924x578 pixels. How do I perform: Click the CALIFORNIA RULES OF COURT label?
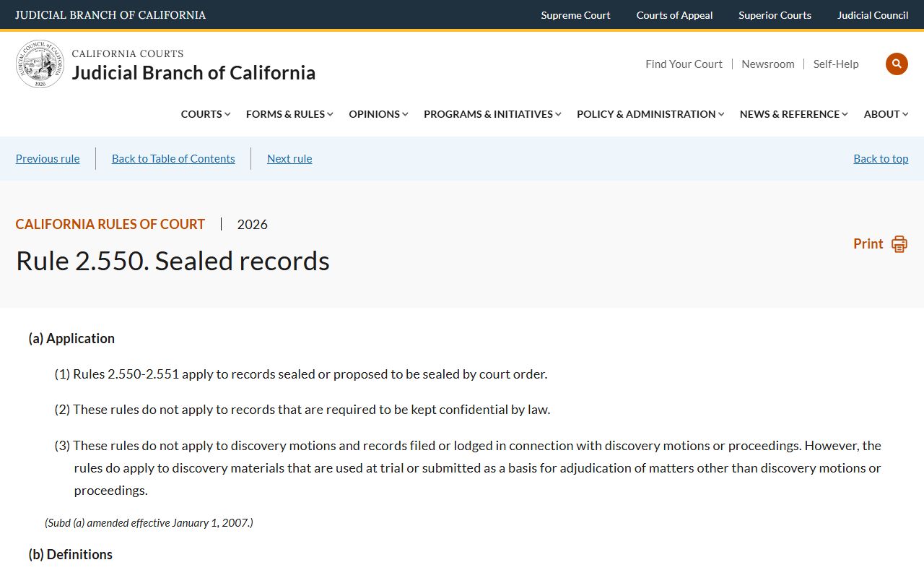(110, 225)
